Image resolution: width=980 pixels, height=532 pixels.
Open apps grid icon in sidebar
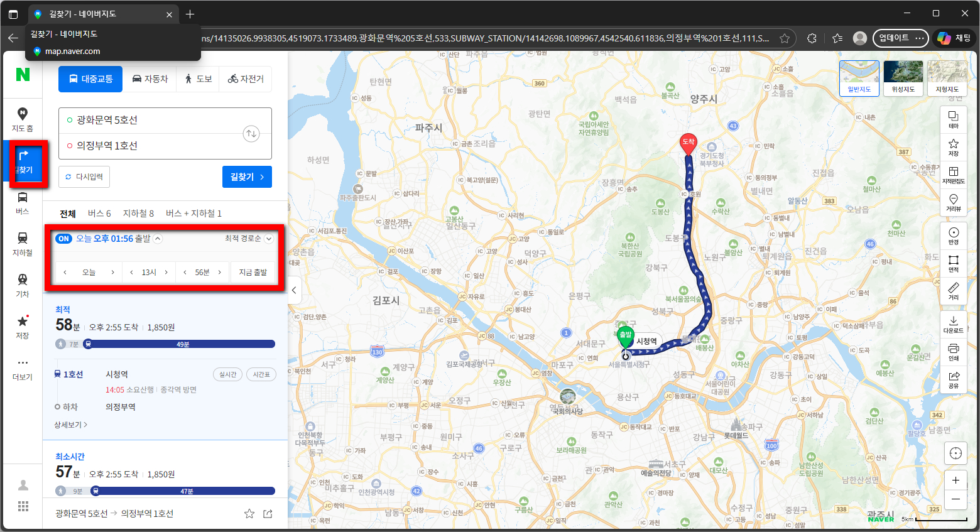[23, 506]
